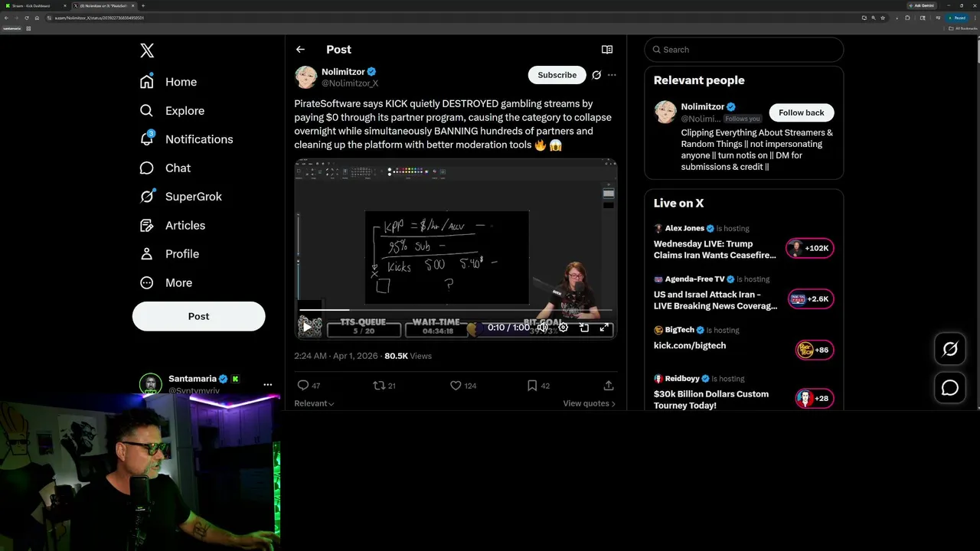The height and width of the screenshot is (551, 980).
Task: Seek the video progress bar
Action: point(456,310)
